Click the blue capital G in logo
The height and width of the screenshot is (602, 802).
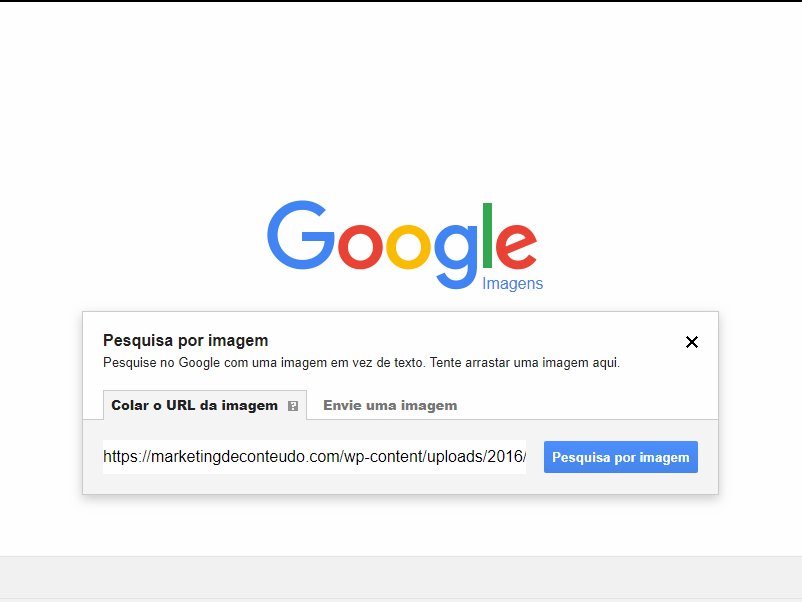pyautogui.click(x=301, y=235)
